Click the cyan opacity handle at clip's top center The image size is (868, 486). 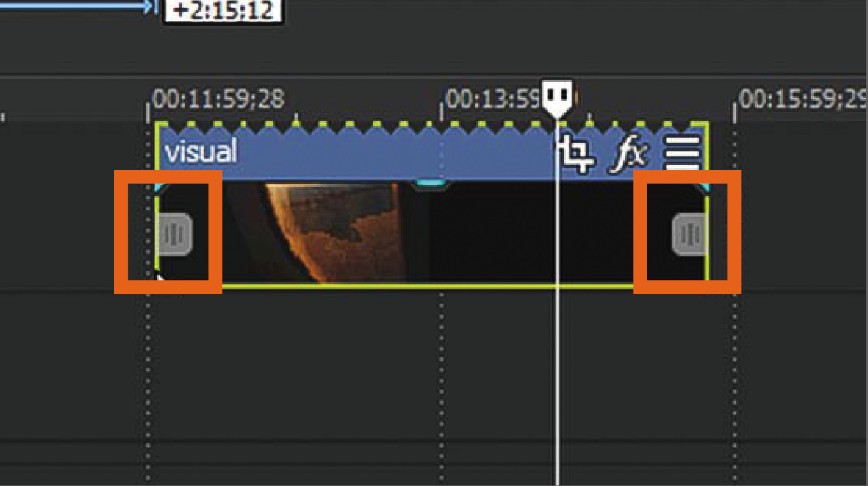coord(430,184)
